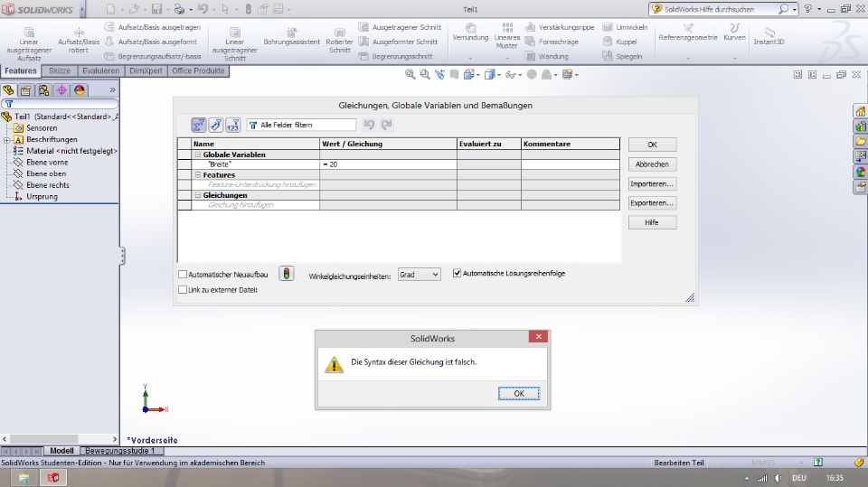Click the Abbrechen button
The height and width of the screenshot is (487, 868).
pos(652,164)
